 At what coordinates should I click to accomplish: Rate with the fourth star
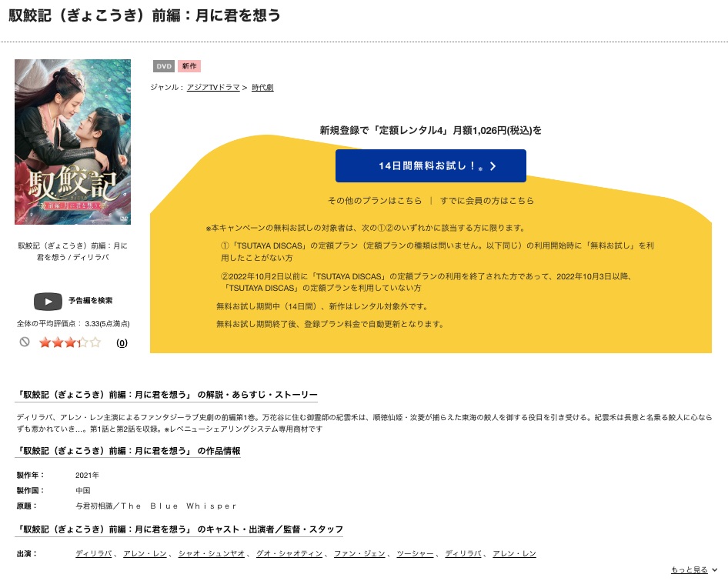click(82, 342)
